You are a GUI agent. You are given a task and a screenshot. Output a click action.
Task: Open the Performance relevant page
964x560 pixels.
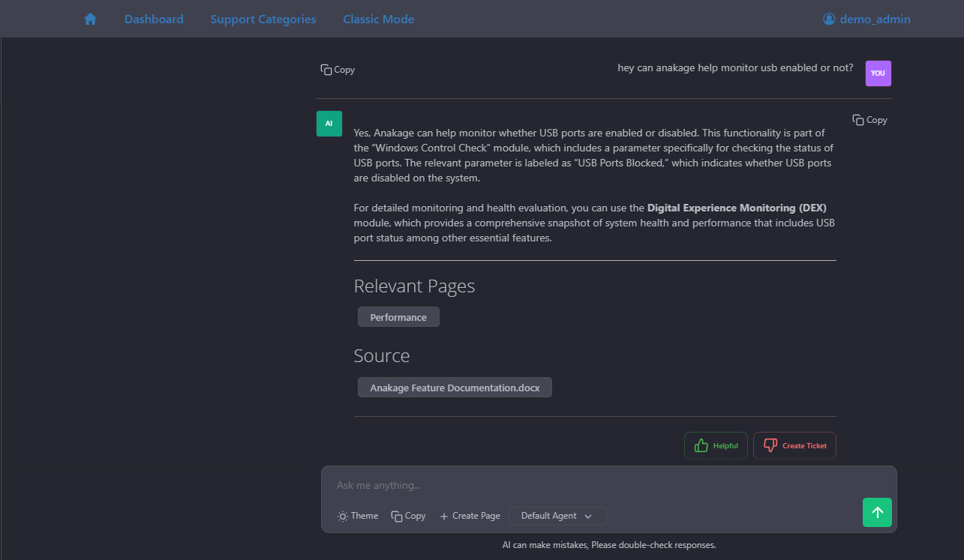pos(398,317)
